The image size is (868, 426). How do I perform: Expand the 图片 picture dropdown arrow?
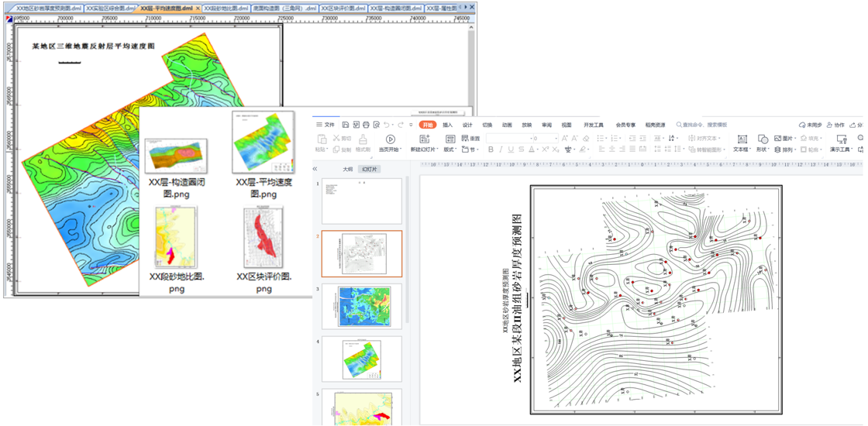(795, 139)
